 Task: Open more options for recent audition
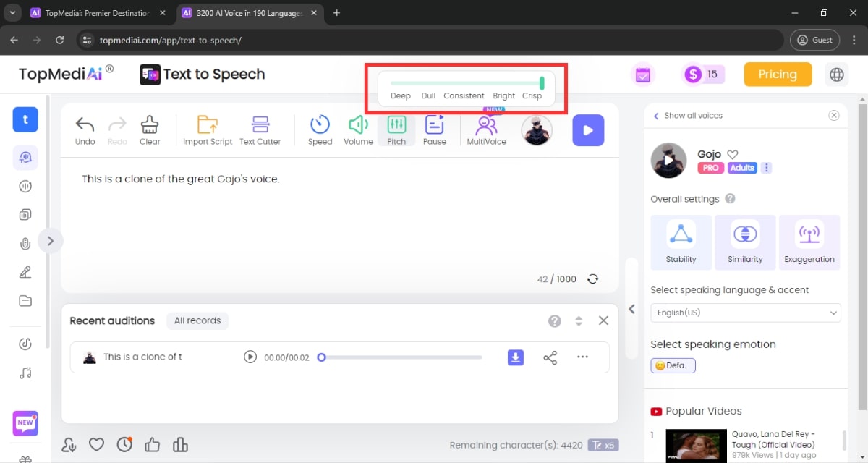tap(583, 357)
